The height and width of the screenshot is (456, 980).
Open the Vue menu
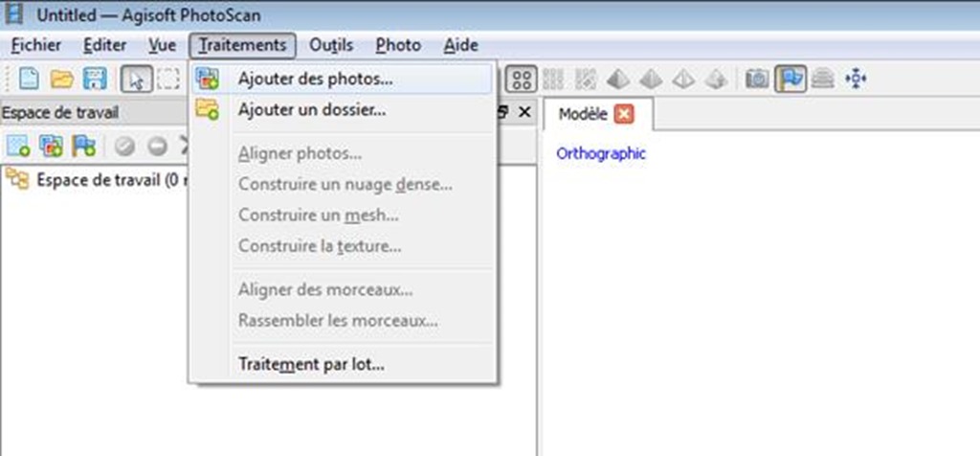pyautogui.click(x=163, y=45)
